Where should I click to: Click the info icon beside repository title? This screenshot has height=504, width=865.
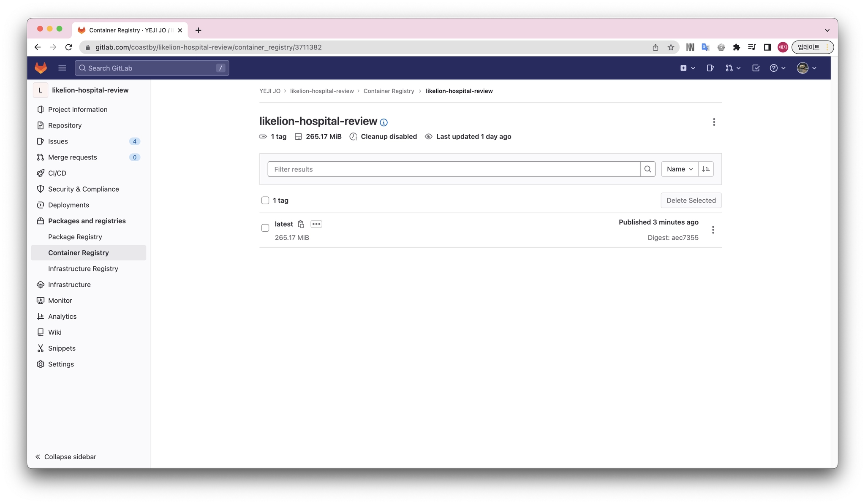point(384,122)
